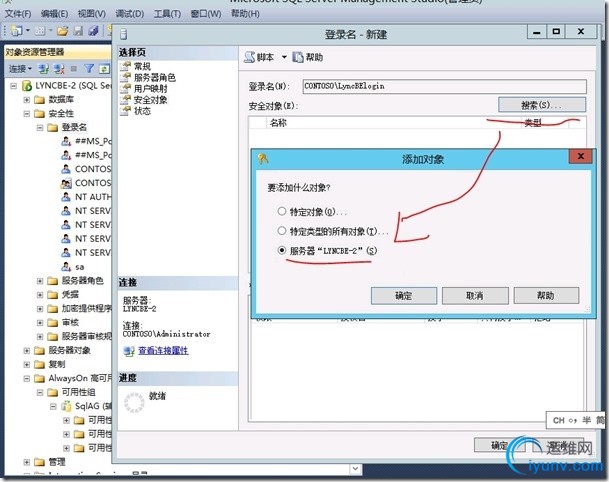
Task: Confirm with 确定 in 添加对象 dialog
Action: [x=404, y=296]
